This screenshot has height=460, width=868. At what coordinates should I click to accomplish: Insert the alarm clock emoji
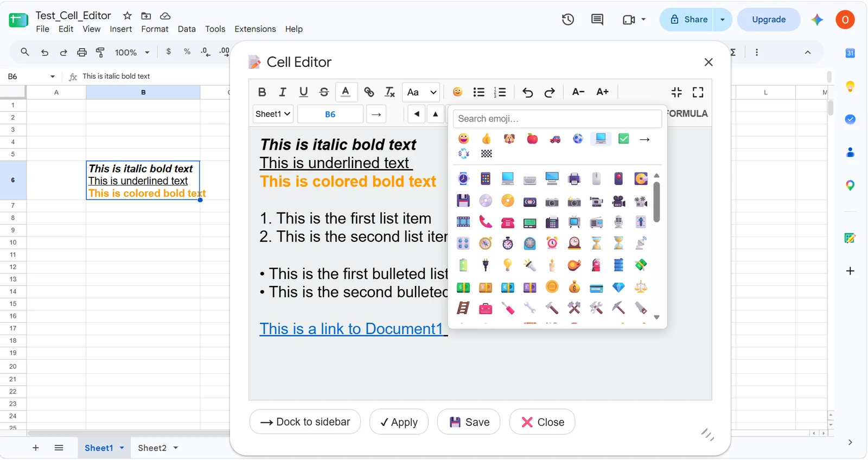(552, 243)
